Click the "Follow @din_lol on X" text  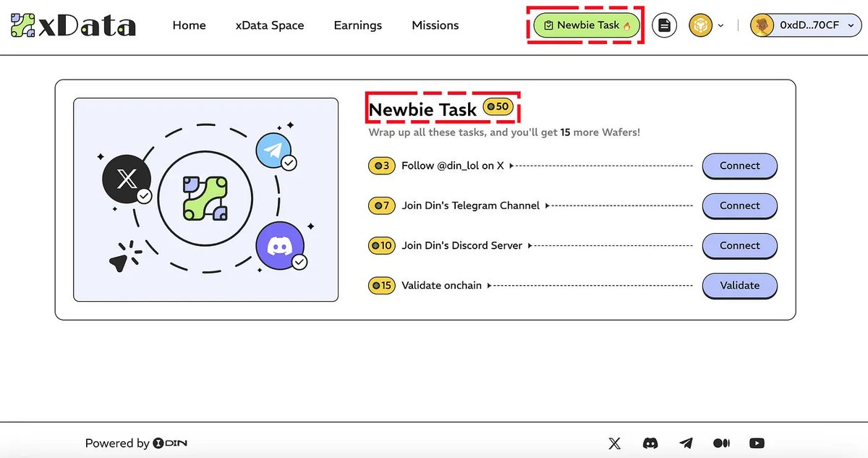tap(453, 166)
